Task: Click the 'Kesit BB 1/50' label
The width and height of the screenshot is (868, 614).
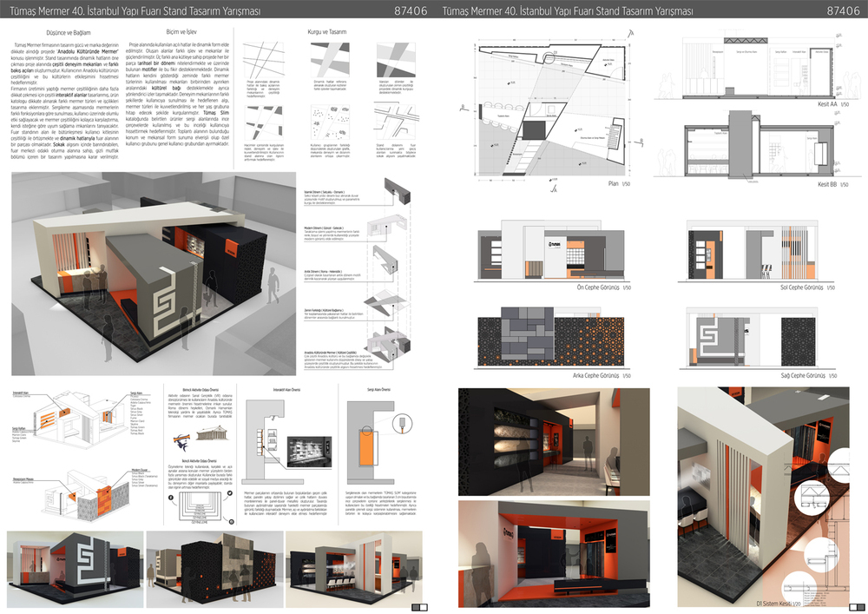Action: coord(832,184)
